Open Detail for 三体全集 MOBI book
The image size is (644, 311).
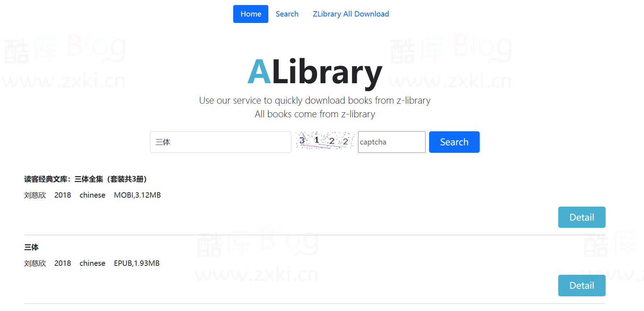click(582, 217)
